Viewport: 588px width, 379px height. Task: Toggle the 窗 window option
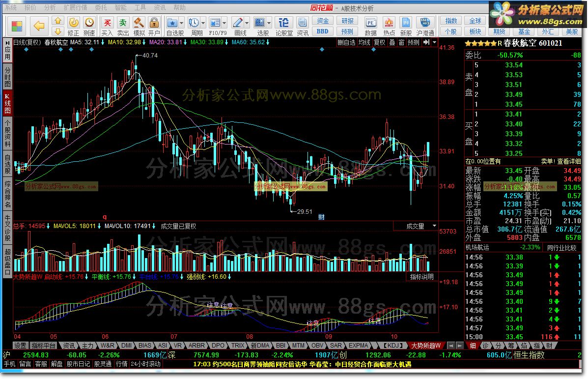click(x=401, y=42)
